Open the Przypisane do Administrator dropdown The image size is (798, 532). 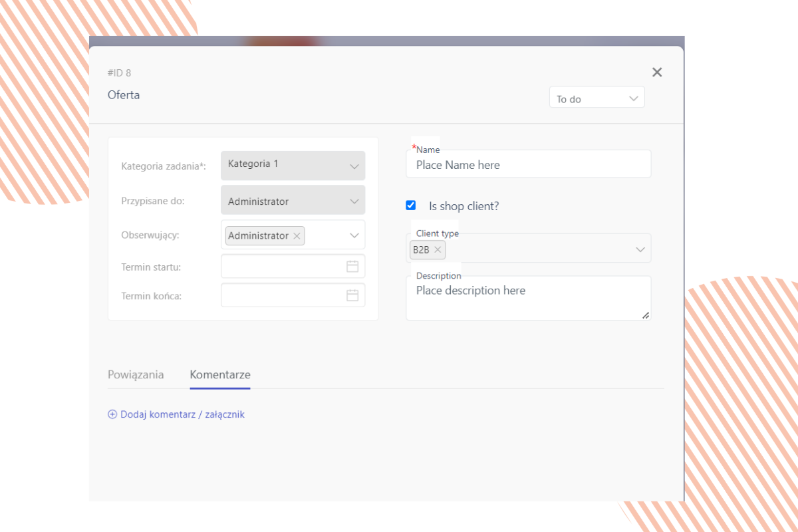(x=293, y=200)
